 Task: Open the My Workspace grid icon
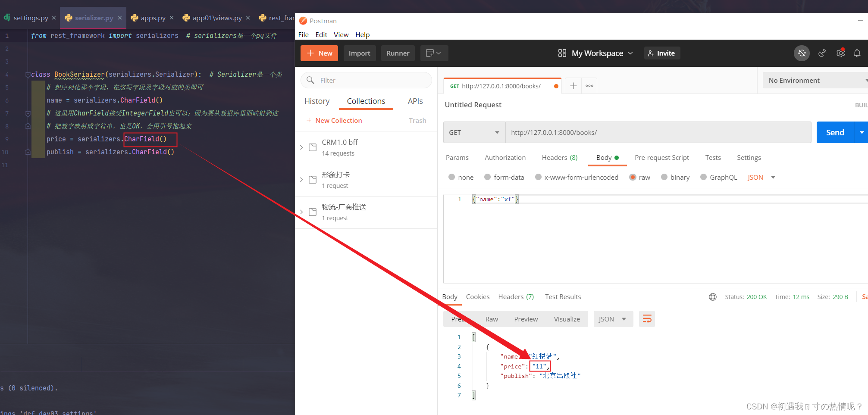click(x=562, y=53)
